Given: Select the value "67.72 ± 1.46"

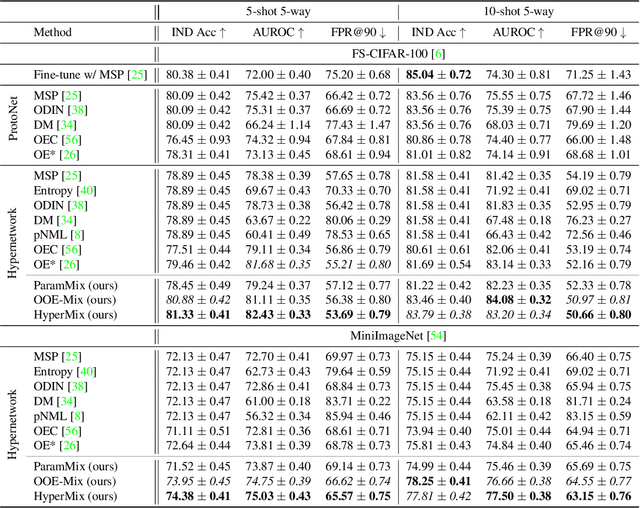Looking at the screenshot, I should point(598,95).
